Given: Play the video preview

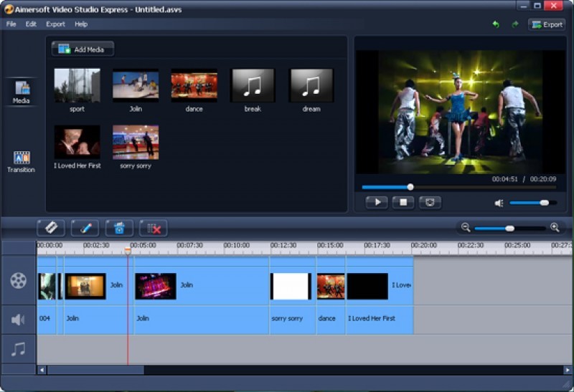Looking at the screenshot, I should (x=377, y=203).
